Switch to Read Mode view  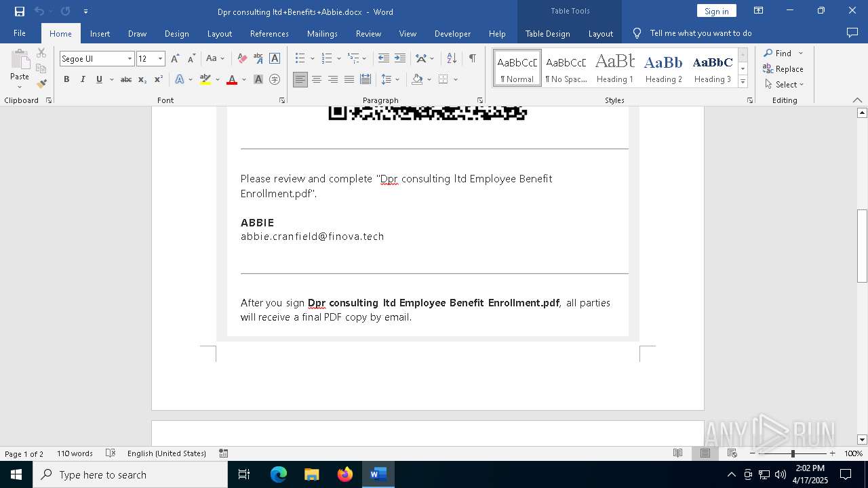point(677,453)
